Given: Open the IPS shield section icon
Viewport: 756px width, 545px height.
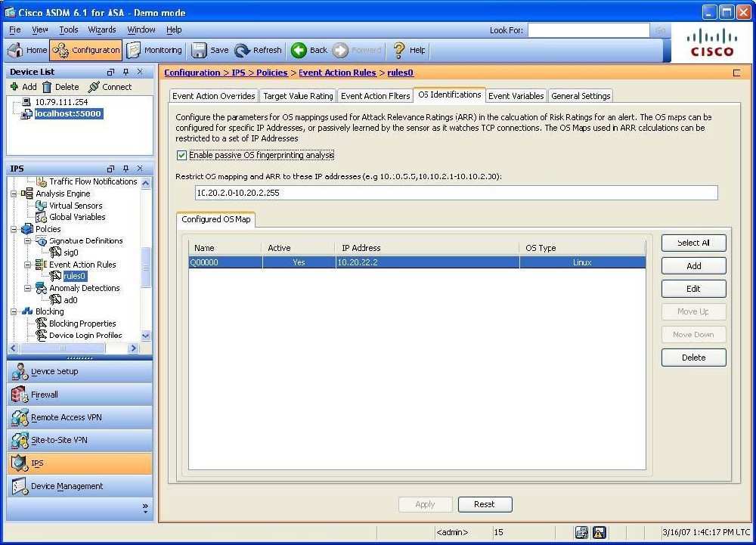Looking at the screenshot, I should pyautogui.click(x=20, y=463).
